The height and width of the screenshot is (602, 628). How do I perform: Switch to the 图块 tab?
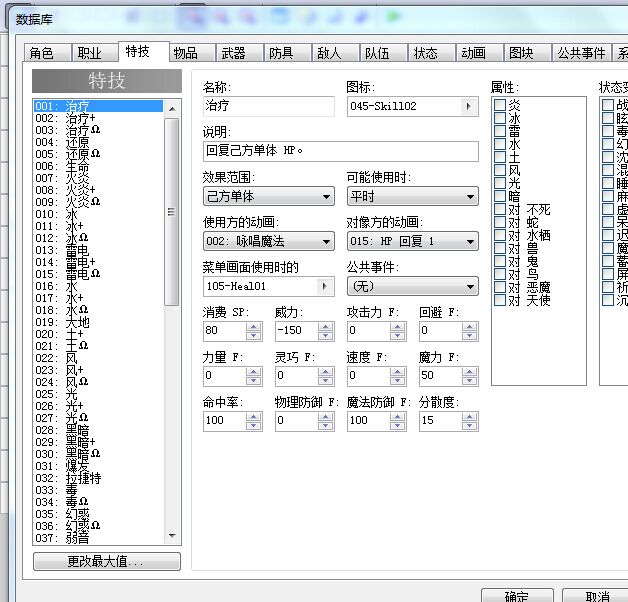point(528,53)
